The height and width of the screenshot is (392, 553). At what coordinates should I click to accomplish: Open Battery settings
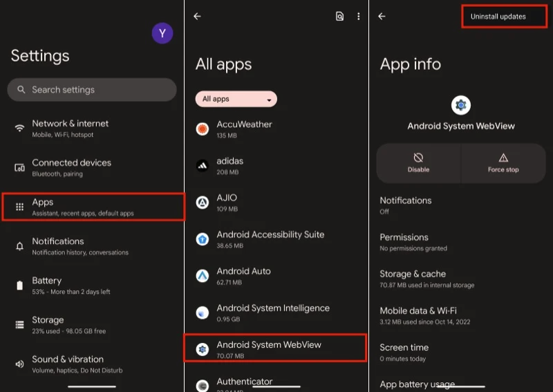[92, 286]
